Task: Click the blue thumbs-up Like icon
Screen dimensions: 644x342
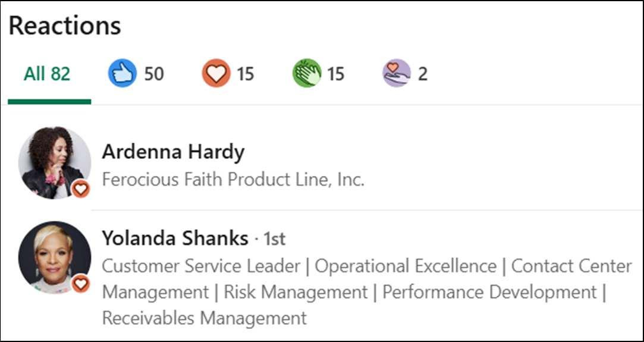Action: (122, 74)
